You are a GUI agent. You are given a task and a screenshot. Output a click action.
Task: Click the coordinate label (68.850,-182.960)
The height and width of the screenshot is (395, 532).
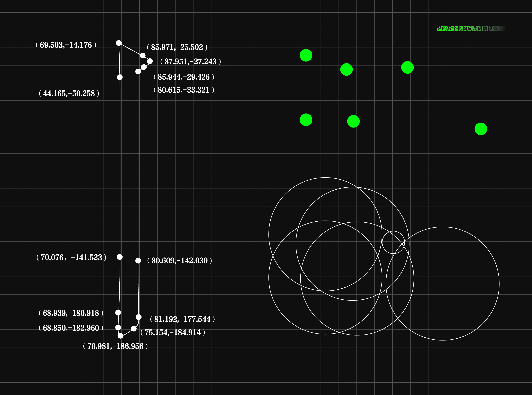pos(71,328)
